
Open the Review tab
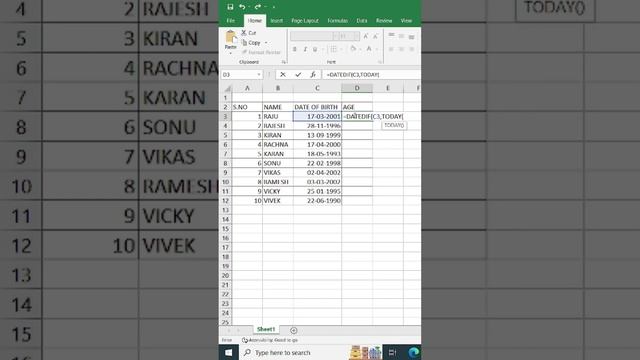click(384, 20)
